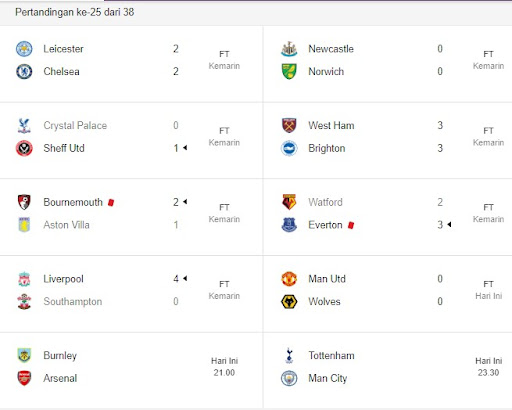512x410 pixels.
Task: Open the Tottenham team name link
Action: pyautogui.click(x=331, y=356)
